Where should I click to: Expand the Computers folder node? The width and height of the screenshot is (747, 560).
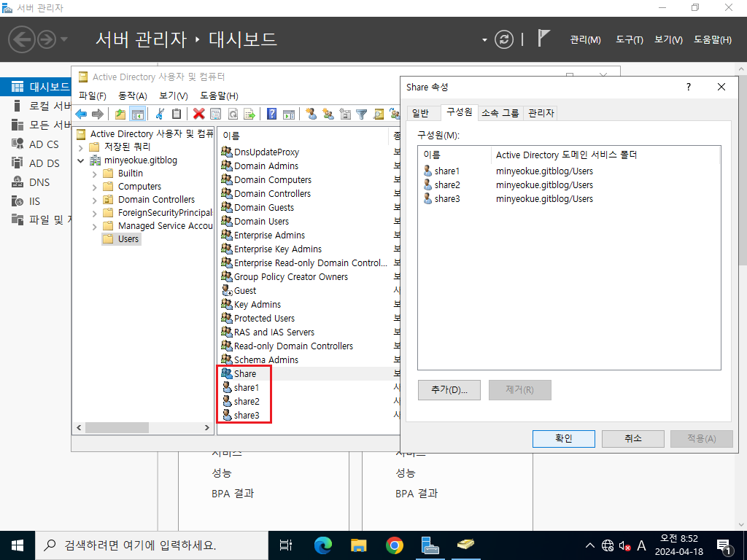(94, 187)
